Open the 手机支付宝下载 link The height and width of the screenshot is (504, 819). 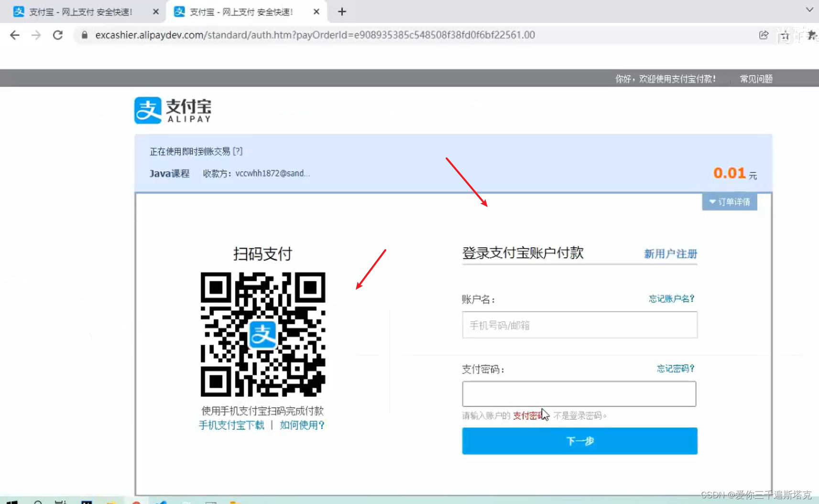pyautogui.click(x=231, y=425)
